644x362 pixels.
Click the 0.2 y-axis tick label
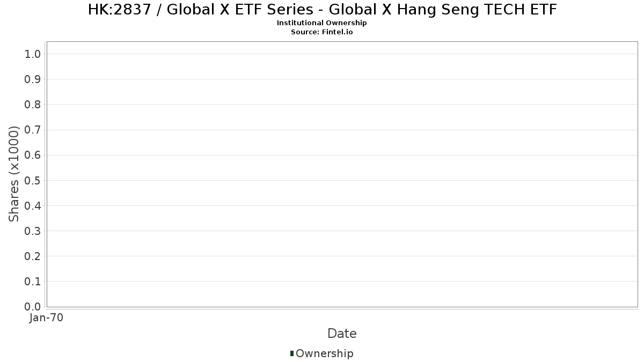pos(33,256)
